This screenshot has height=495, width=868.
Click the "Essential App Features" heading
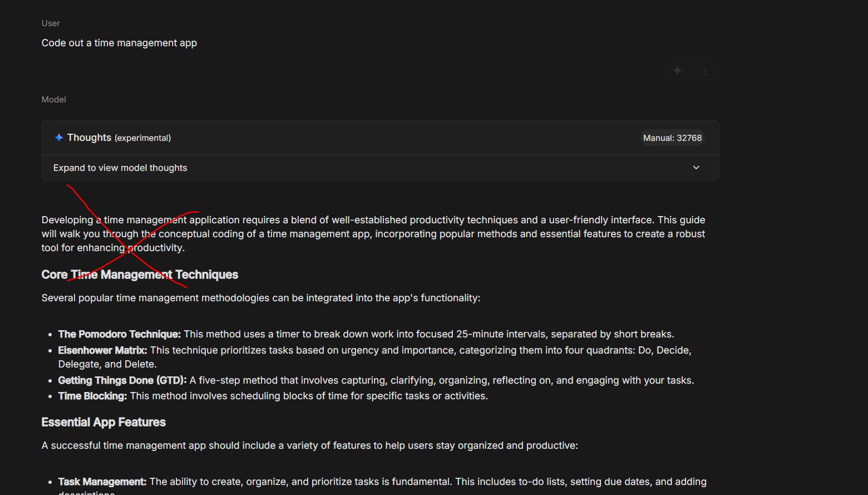(x=103, y=422)
